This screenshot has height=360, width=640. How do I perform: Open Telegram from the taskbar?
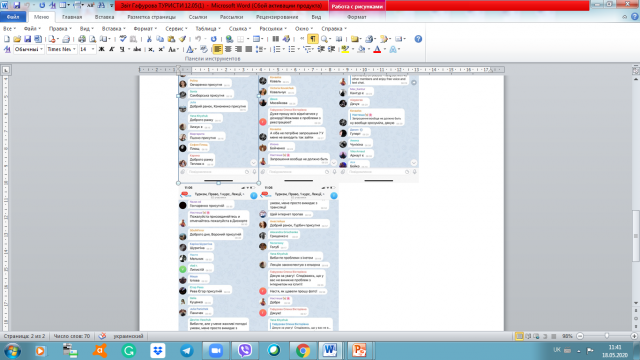187,351
